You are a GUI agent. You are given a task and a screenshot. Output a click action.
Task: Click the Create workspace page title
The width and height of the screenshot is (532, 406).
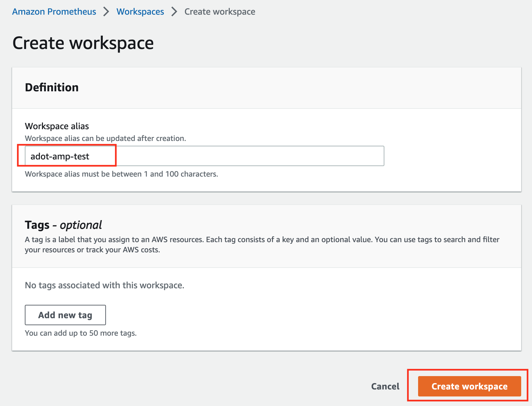(83, 43)
